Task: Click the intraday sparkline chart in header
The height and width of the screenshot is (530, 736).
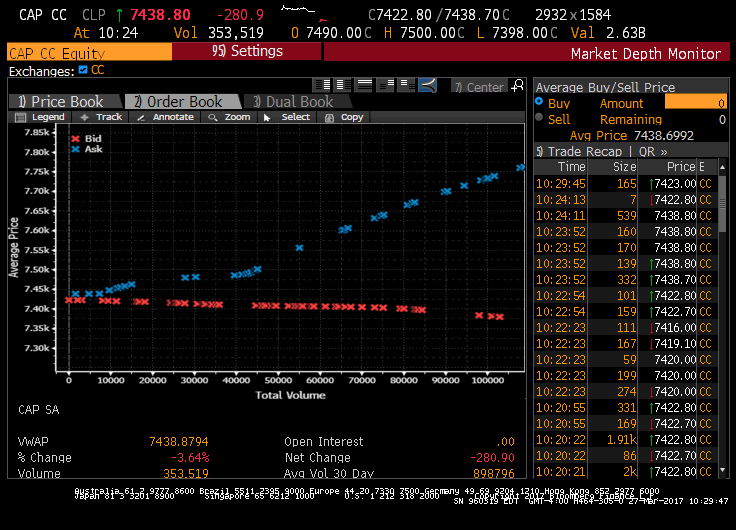Action: [x=303, y=13]
